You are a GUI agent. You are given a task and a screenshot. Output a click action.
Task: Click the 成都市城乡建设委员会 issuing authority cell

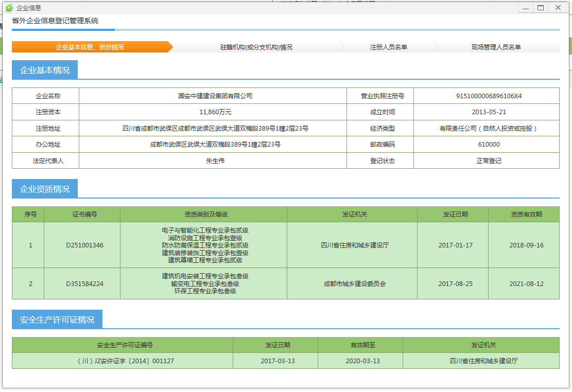354,283
